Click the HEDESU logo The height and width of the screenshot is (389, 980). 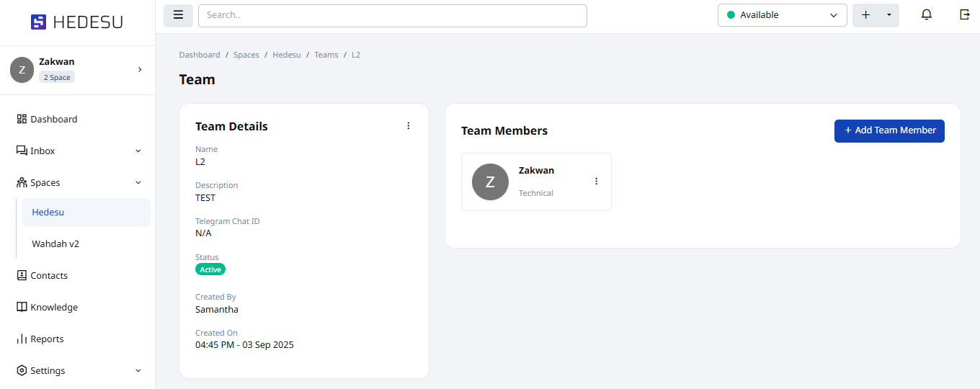pyautogui.click(x=77, y=22)
